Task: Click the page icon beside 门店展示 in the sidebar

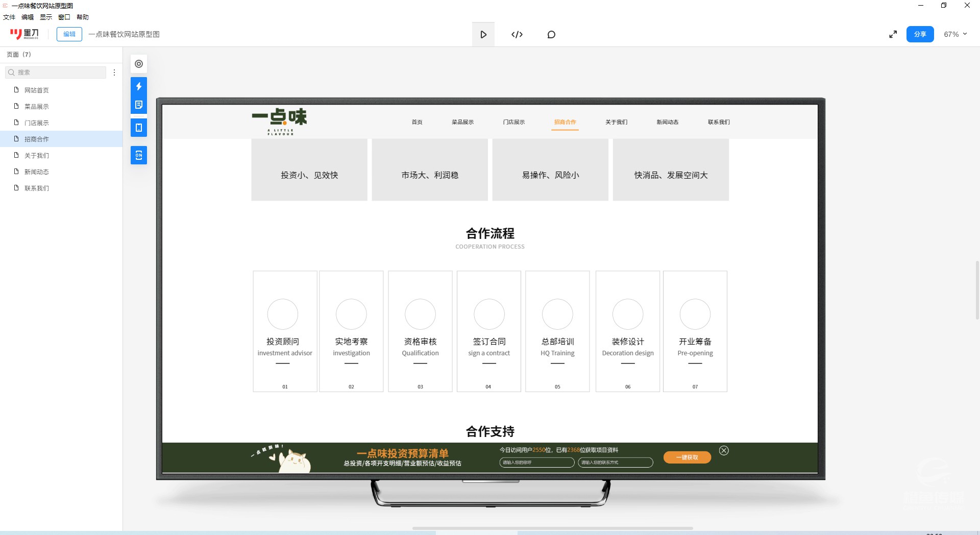Action: pyautogui.click(x=16, y=123)
